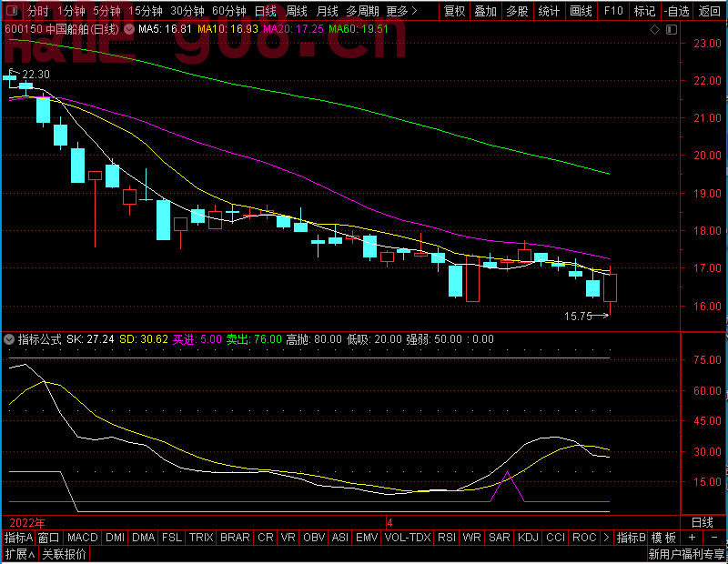The height and width of the screenshot is (564, 728).
Task: Open the 模板 template tab
Action: click(664, 538)
